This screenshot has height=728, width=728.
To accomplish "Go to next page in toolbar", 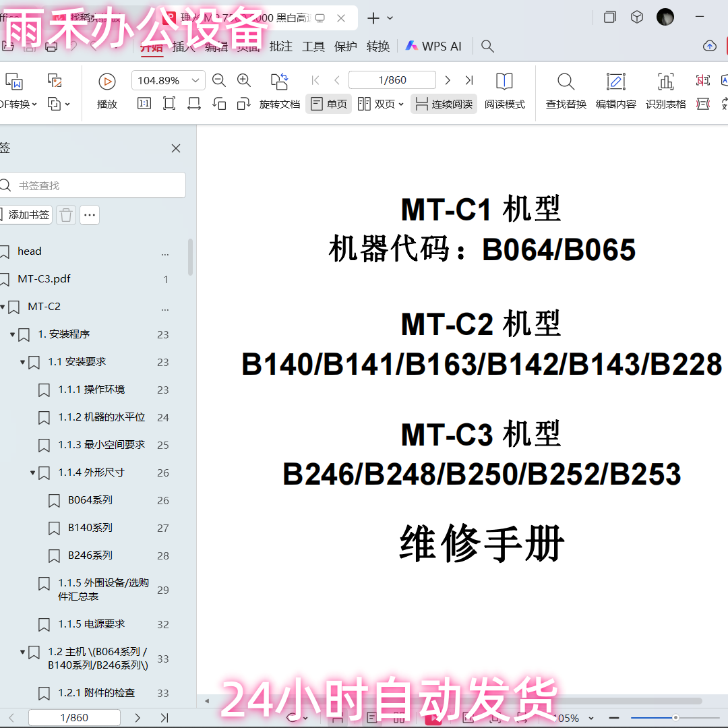I will click(448, 80).
